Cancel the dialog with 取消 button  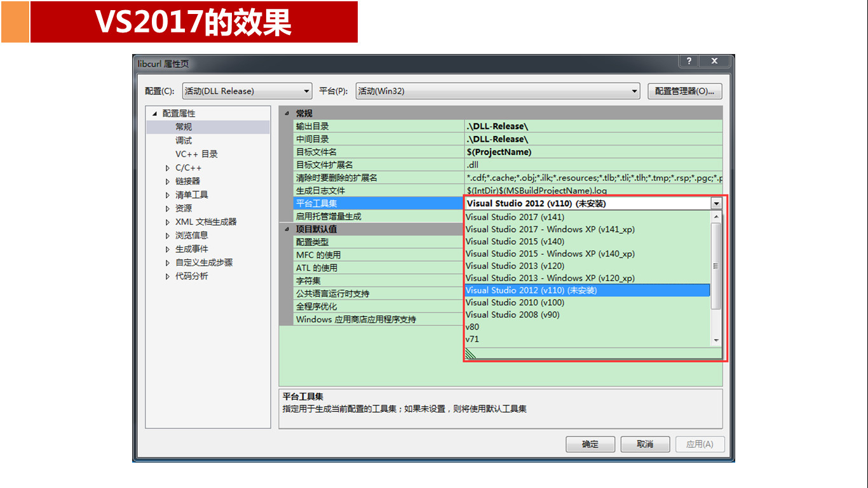(x=645, y=444)
